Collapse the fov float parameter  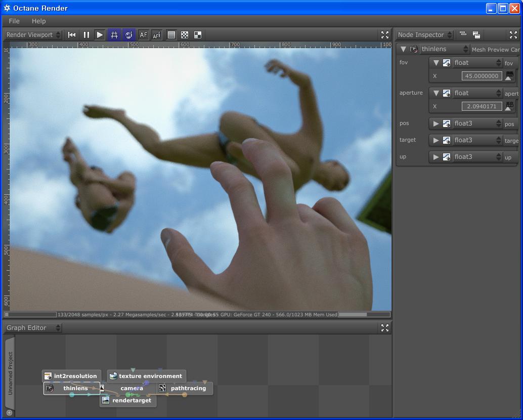click(x=436, y=63)
